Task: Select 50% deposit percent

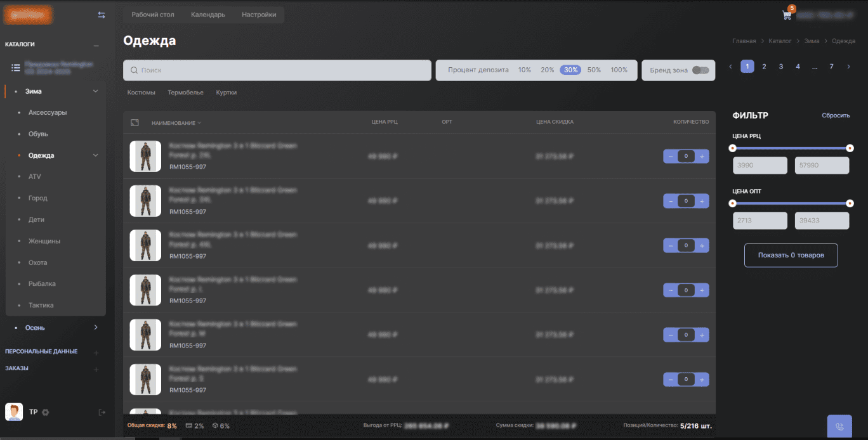Action: pyautogui.click(x=594, y=70)
